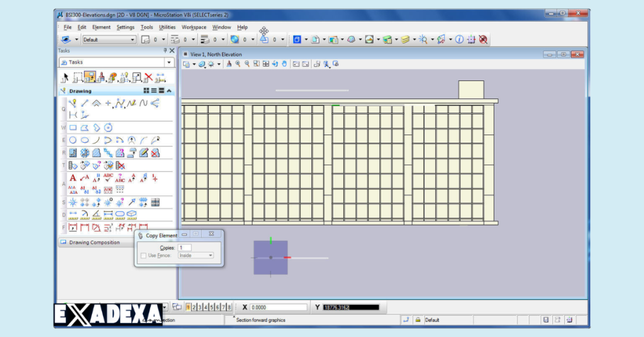Toggle view 8 button
Screen dimensions: 644x337
[229, 307]
